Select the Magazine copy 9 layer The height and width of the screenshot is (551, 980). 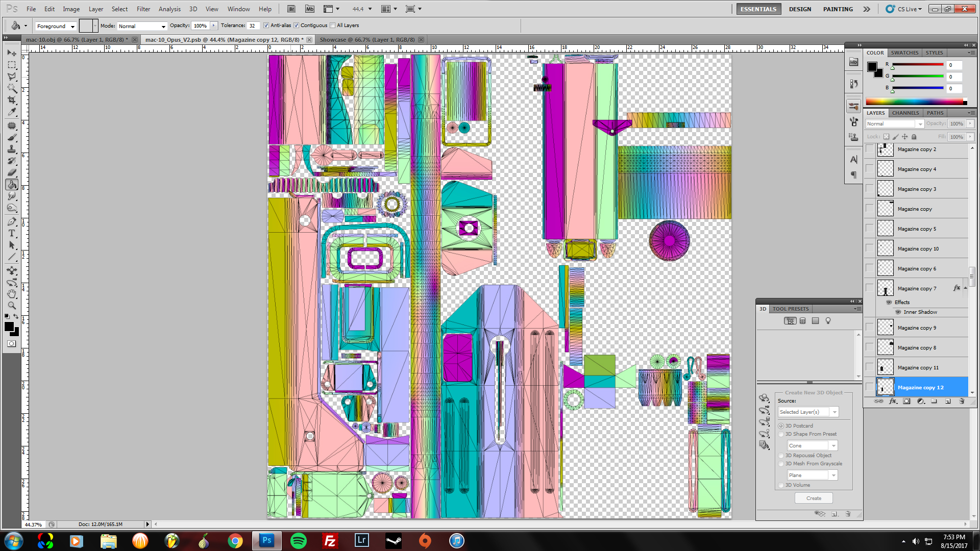coord(917,328)
